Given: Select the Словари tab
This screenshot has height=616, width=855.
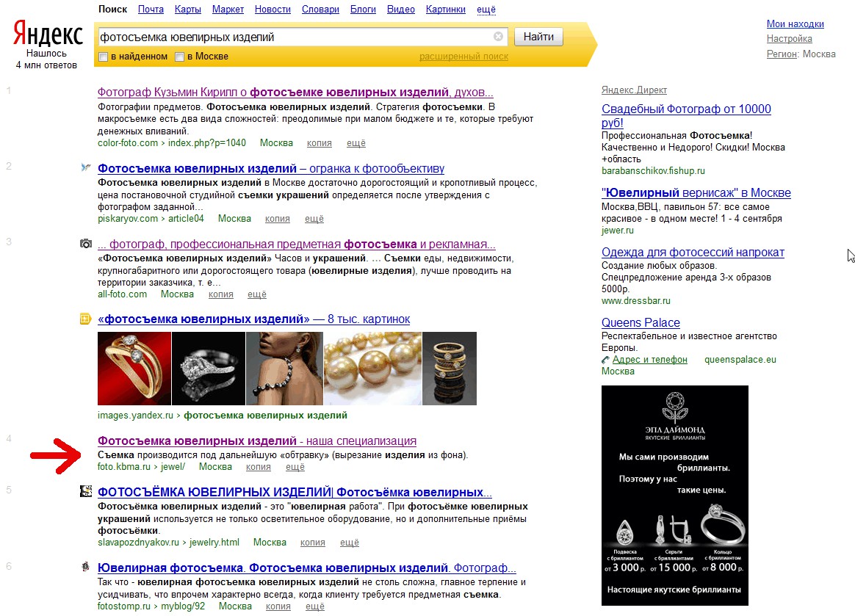Looking at the screenshot, I should tap(320, 10).
